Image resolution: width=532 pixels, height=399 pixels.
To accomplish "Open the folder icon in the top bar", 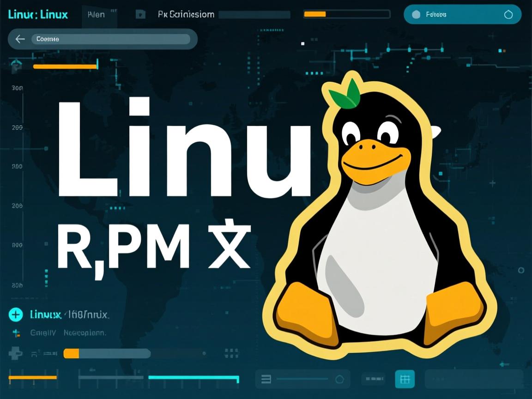I will [x=141, y=13].
